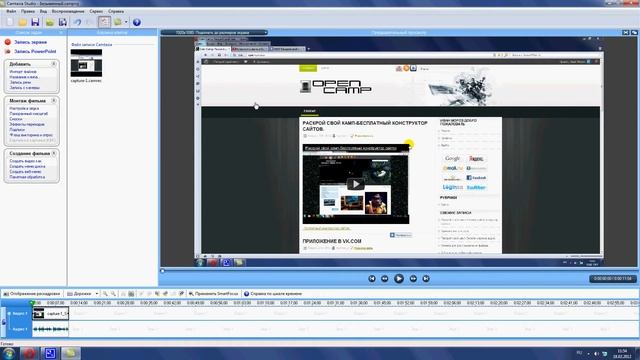
Task: Toggle the track lock icon left of tracks
Action: [4, 322]
